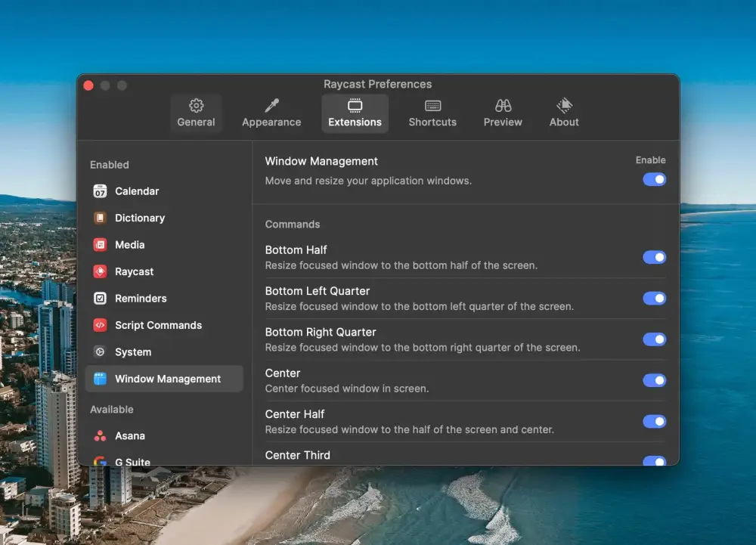Click the Center Third command title
Image resolution: width=756 pixels, height=545 pixels.
click(x=297, y=455)
